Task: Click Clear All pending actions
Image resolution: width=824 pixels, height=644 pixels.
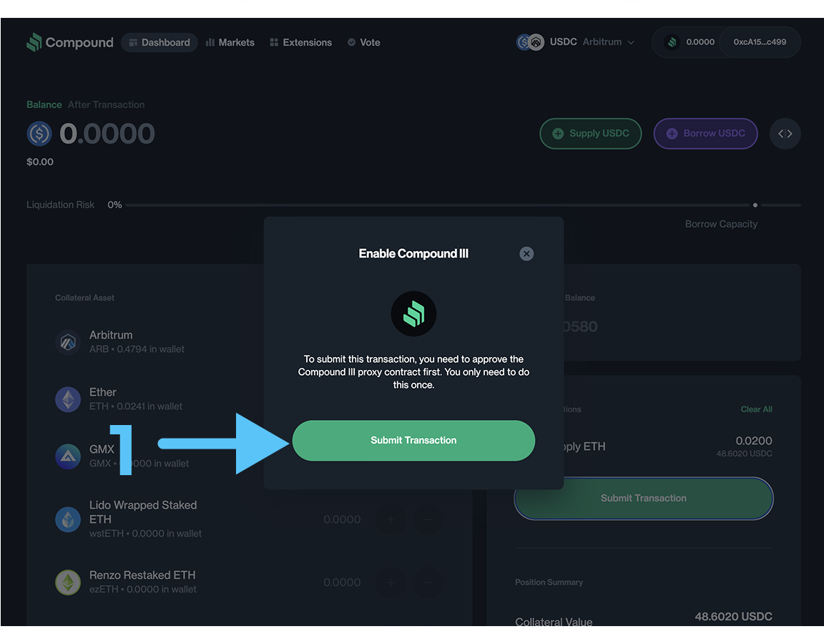Action: point(756,409)
